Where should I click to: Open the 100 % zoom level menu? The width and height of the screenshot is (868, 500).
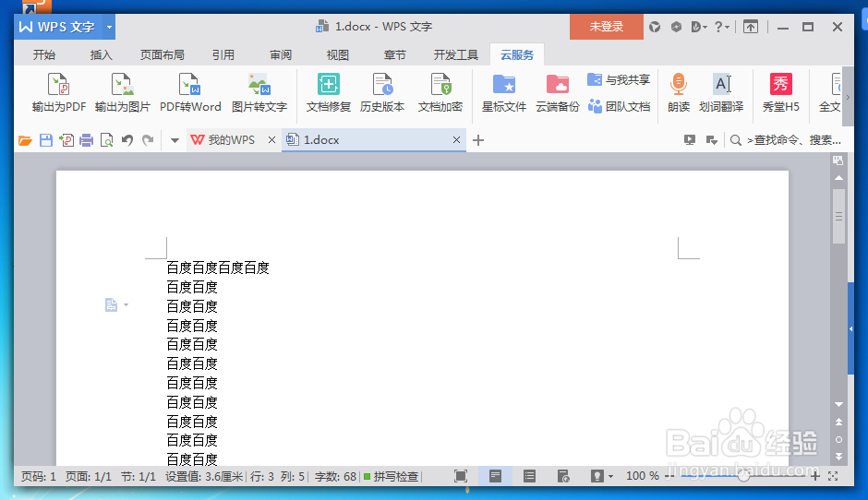pyautogui.click(x=642, y=476)
